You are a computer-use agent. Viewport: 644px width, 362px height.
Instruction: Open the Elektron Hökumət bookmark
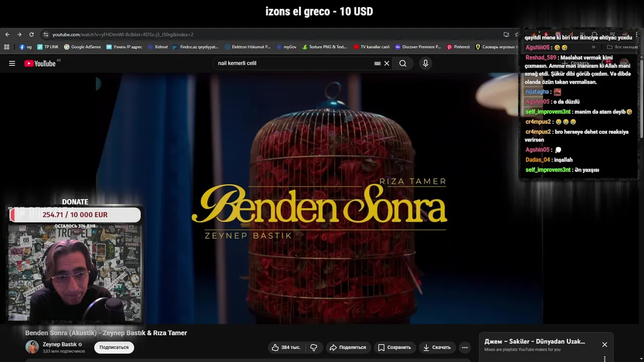pos(248,47)
